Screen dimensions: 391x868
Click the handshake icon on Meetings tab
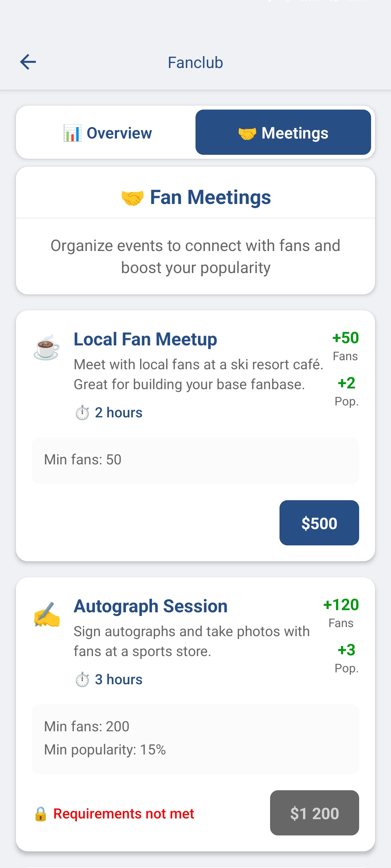click(x=247, y=133)
